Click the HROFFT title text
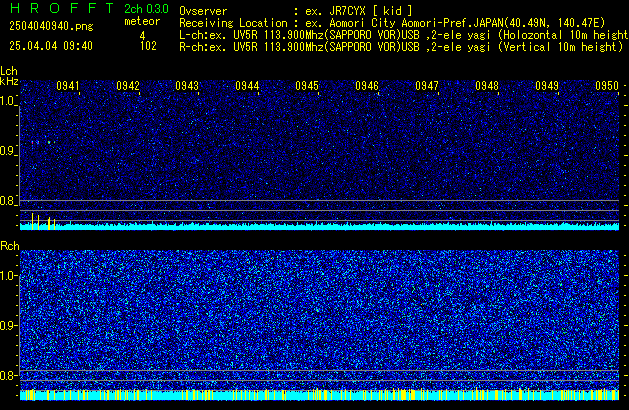 point(61,8)
